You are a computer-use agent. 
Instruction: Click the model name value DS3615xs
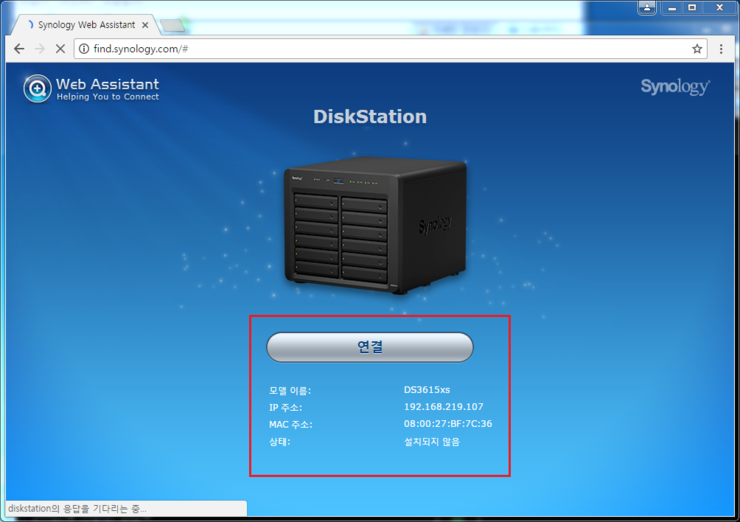pos(427,390)
